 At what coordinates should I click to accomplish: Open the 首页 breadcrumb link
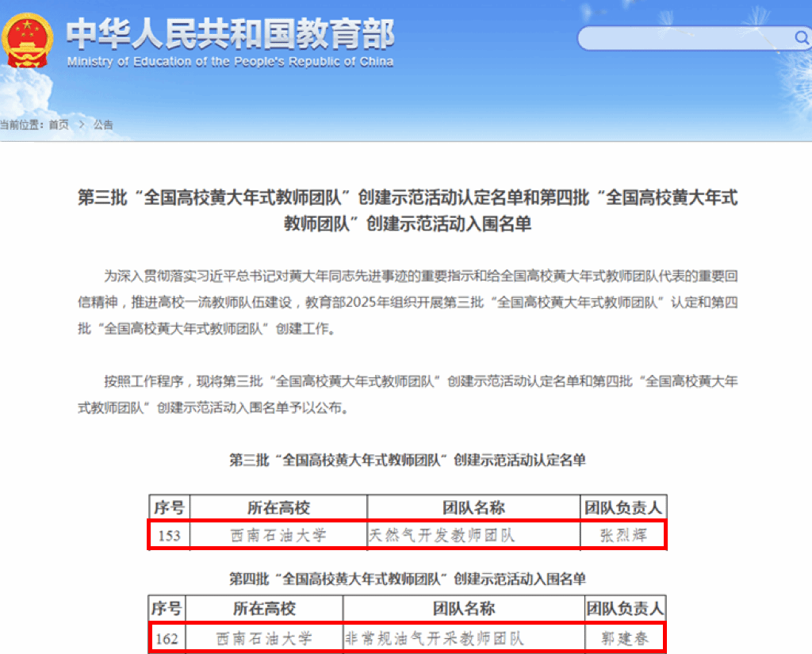pyautogui.click(x=58, y=124)
